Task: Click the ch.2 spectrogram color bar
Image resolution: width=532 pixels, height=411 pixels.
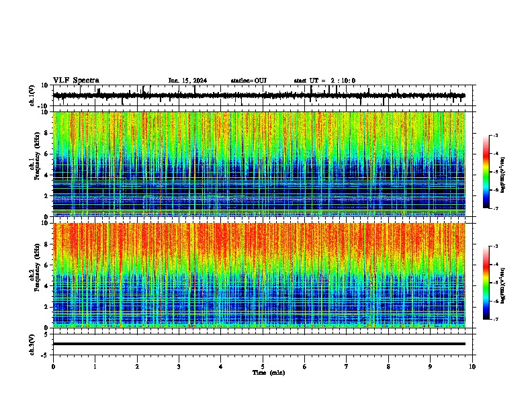Action: click(x=486, y=283)
